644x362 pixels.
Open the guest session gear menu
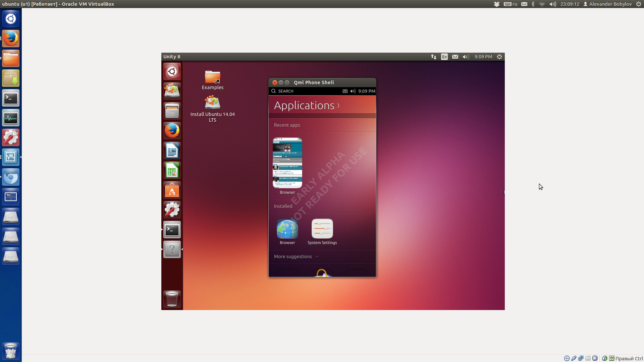coord(499,57)
